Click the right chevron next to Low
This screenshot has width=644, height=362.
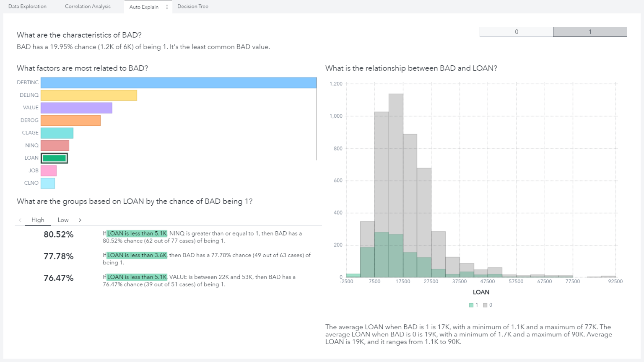tap(80, 220)
